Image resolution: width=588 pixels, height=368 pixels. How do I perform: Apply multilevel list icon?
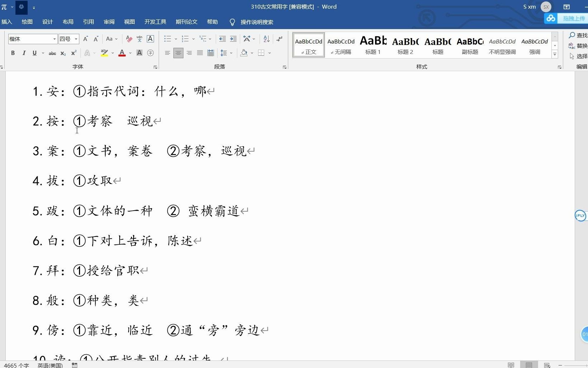203,39
